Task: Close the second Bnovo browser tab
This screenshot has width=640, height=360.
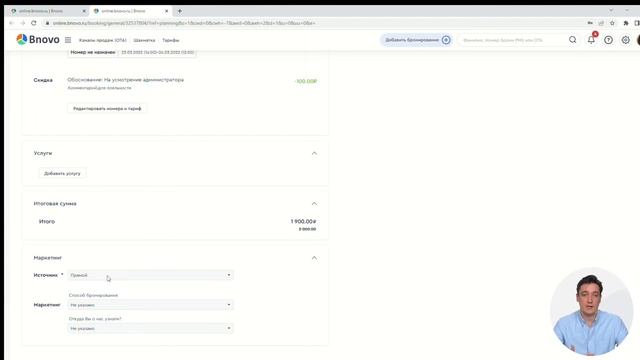Action: [167, 11]
